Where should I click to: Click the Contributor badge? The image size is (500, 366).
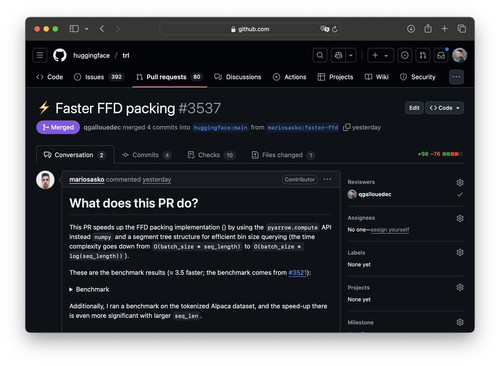[299, 179]
